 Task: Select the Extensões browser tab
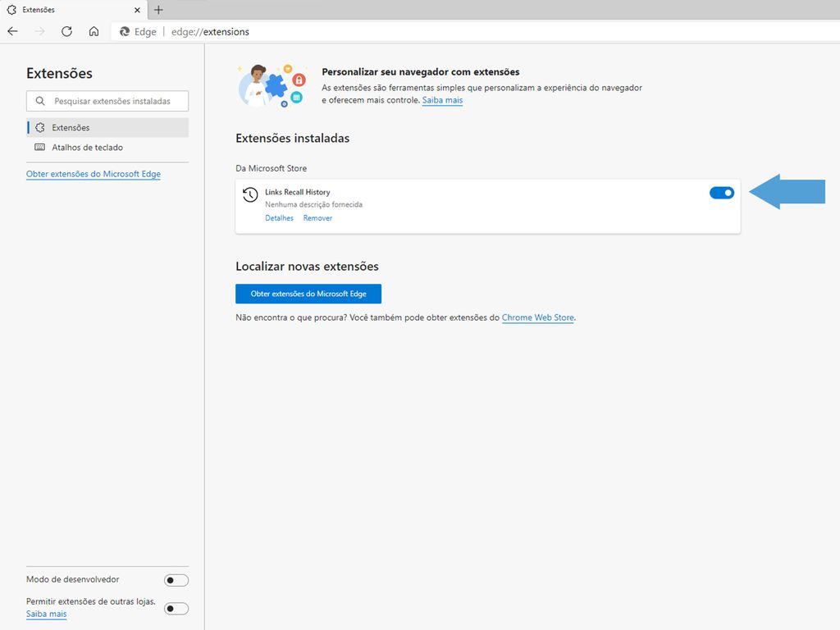point(74,10)
